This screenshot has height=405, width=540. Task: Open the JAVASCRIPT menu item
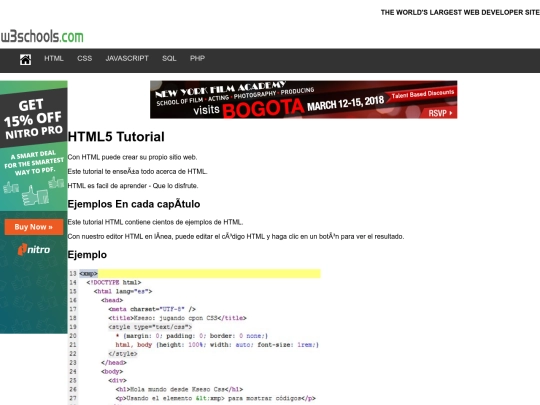coord(127,59)
